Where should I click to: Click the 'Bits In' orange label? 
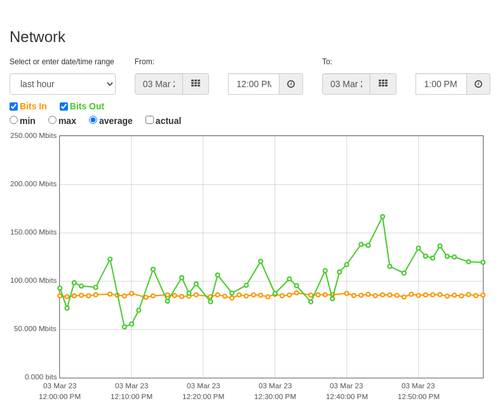pos(33,106)
